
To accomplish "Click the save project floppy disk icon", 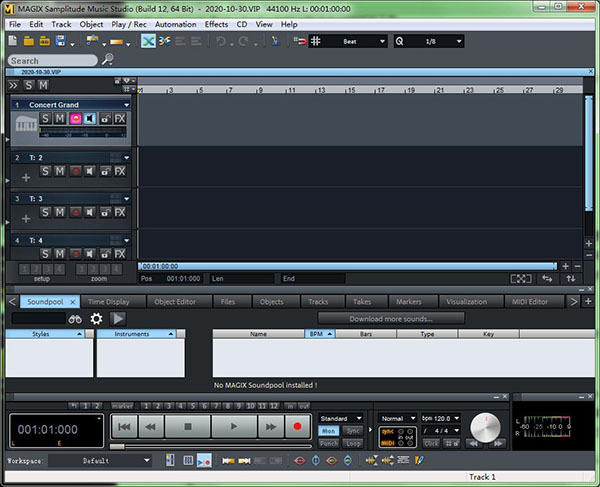I will tap(62, 41).
